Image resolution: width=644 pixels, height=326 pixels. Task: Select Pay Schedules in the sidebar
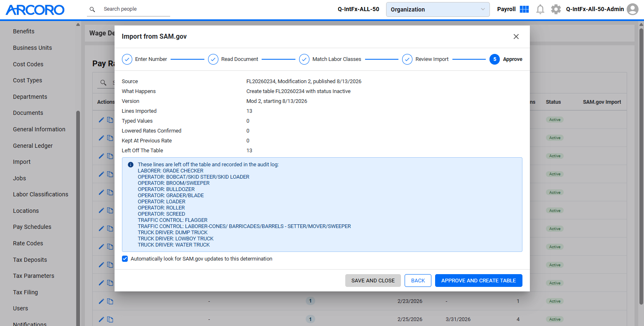point(32,227)
